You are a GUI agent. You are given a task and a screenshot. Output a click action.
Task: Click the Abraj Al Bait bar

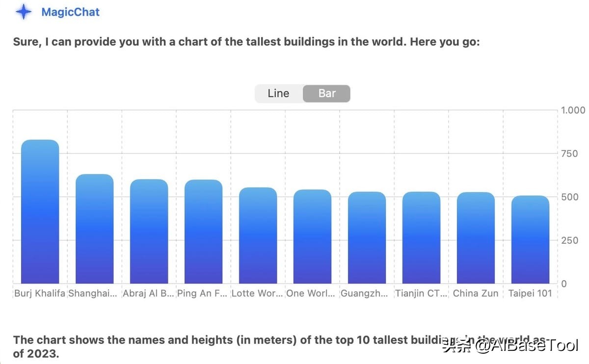tap(149, 231)
